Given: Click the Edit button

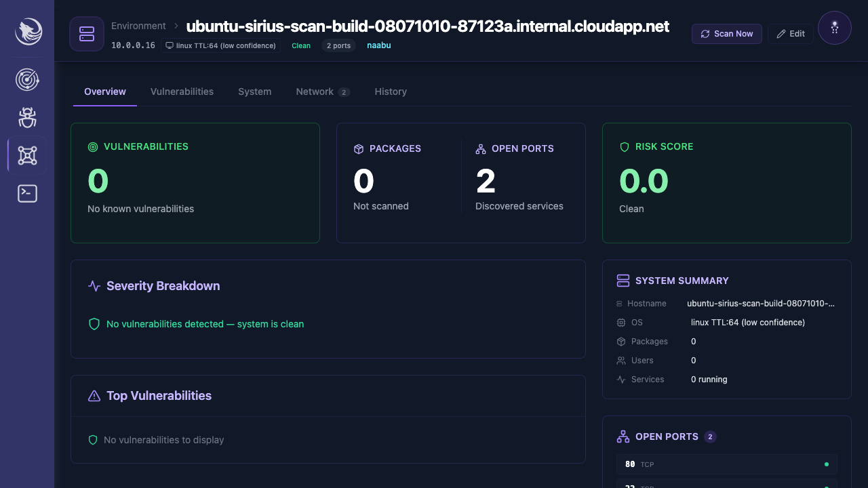Looking at the screenshot, I should click(791, 34).
